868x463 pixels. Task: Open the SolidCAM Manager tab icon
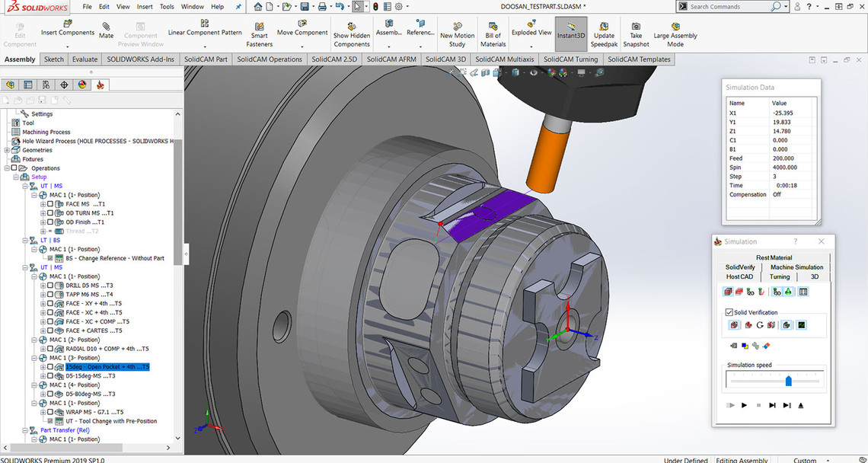(x=101, y=85)
